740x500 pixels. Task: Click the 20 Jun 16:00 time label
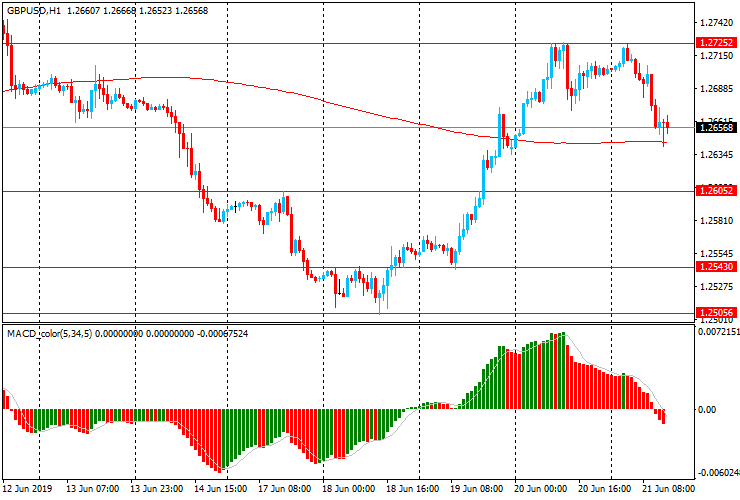coord(605,488)
